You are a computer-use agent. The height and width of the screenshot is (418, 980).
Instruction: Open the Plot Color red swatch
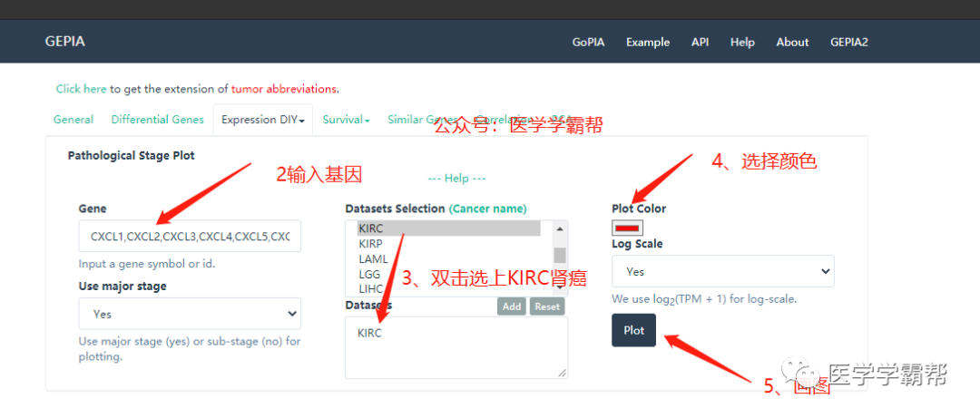[628, 228]
